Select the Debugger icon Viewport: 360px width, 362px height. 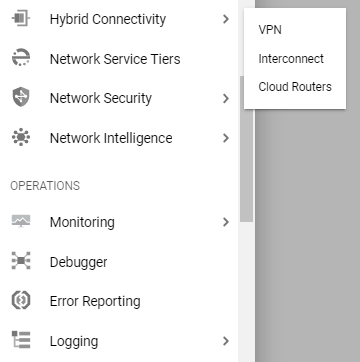click(21, 261)
